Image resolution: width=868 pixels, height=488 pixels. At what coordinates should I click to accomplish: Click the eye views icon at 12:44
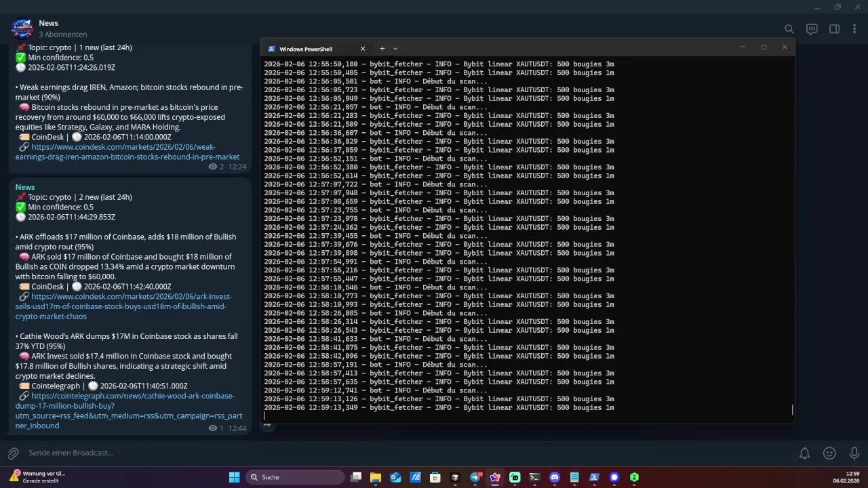pyautogui.click(x=213, y=428)
